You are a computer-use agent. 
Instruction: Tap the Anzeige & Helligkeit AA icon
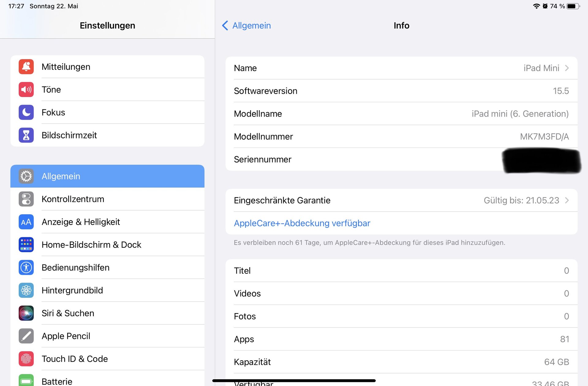click(26, 222)
